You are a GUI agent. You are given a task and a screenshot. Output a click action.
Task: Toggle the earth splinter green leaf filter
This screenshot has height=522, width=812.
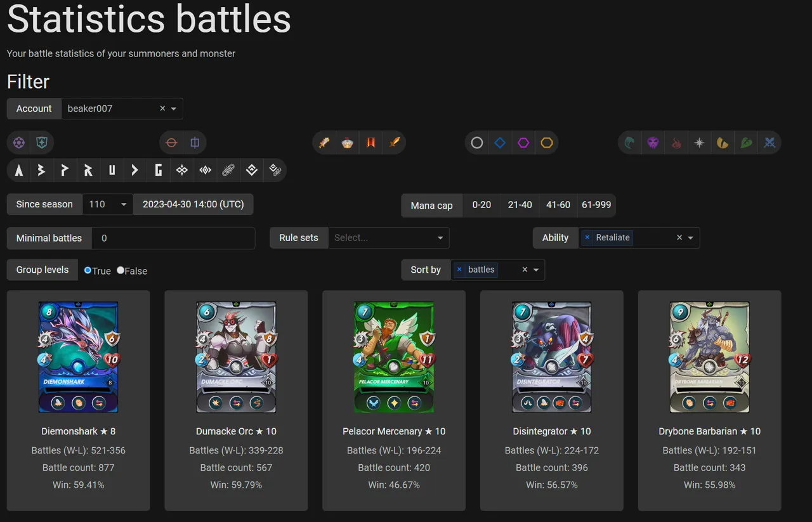(x=746, y=143)
